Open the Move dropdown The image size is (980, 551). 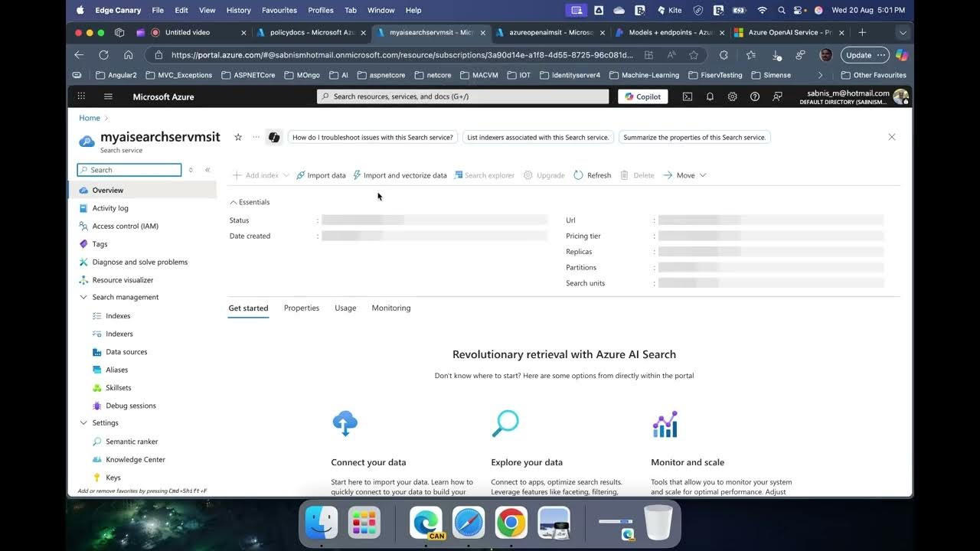(x=684, y=175)
